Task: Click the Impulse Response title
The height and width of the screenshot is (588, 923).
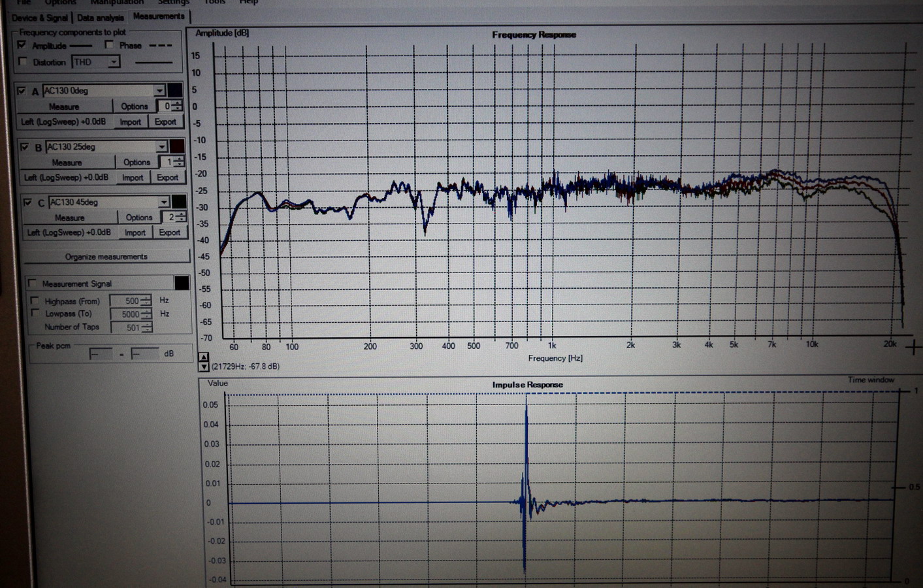Action: 527,385
